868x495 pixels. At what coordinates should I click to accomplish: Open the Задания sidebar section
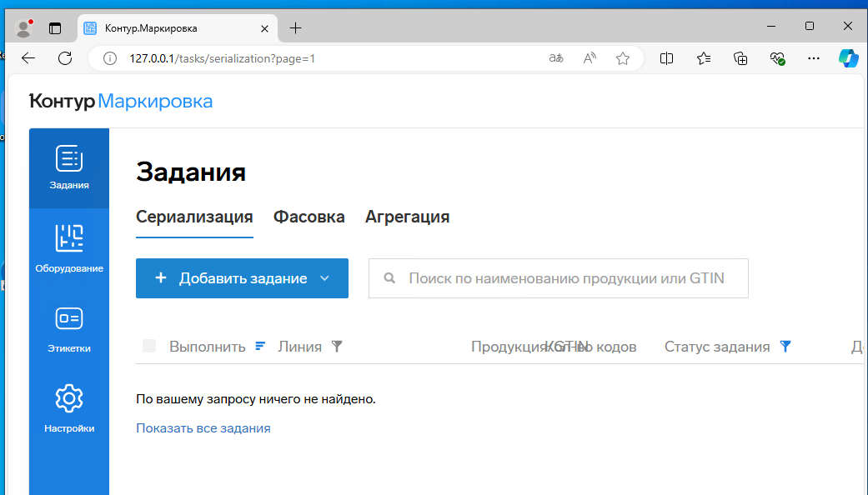point(69,167)
